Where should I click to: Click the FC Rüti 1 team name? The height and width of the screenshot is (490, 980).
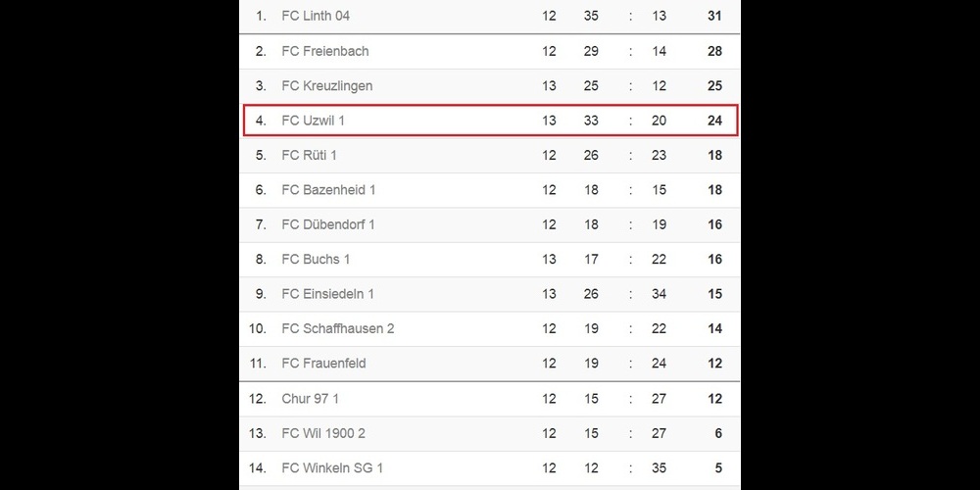pyautogui.click(x=310, y=155)
